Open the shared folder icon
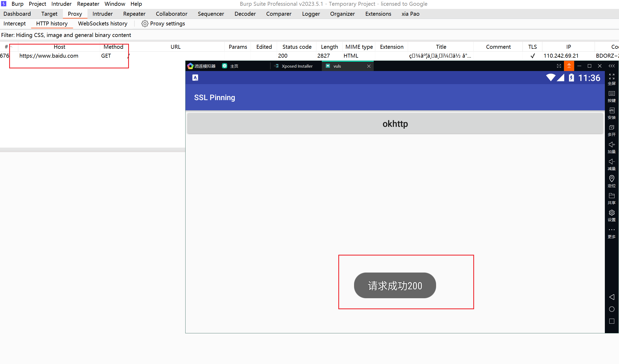Image resolution: width=619 pixels, height=364 pixels. [x=611, y=196]
